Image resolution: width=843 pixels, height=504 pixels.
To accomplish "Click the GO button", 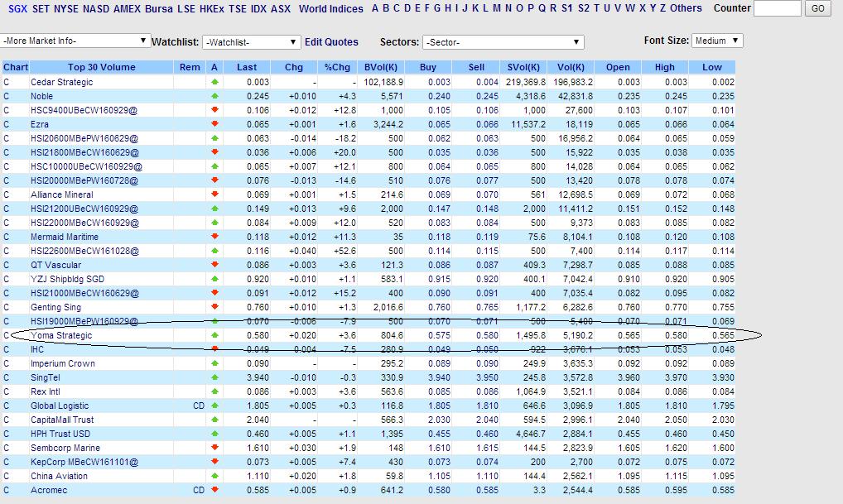I will 817,8.
